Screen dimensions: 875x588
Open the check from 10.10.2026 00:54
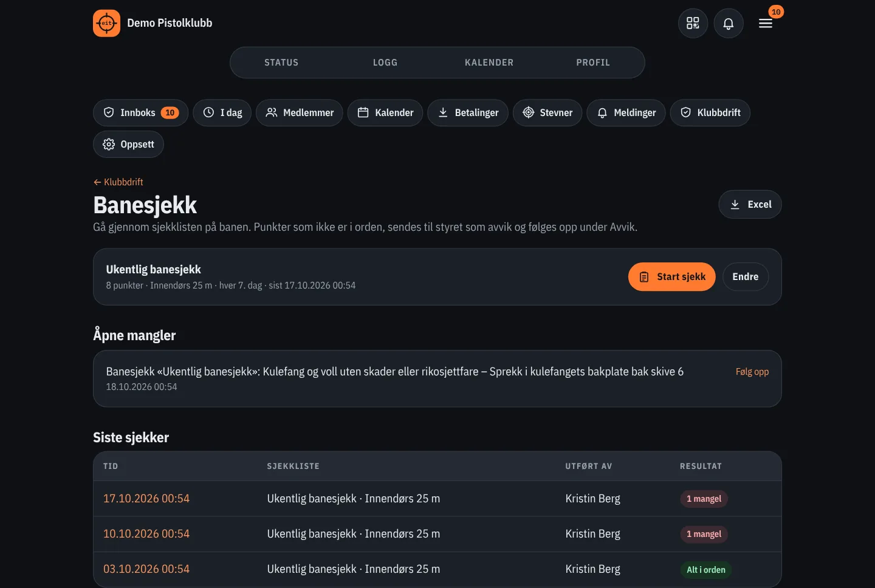146,534
